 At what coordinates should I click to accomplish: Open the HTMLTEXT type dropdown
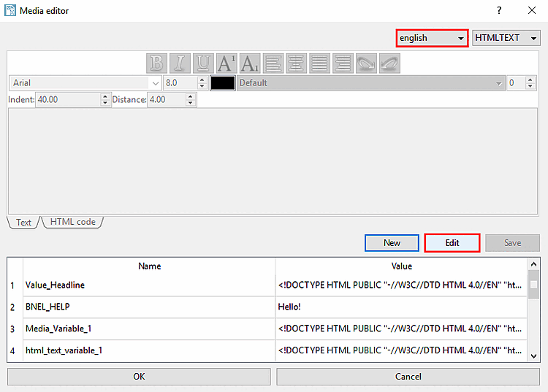point(506,38)
